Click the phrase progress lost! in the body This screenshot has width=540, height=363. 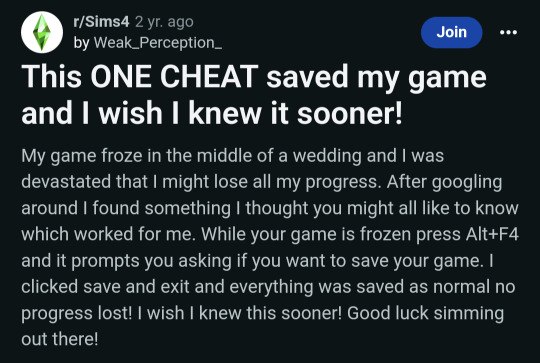(x=76, y=313)
